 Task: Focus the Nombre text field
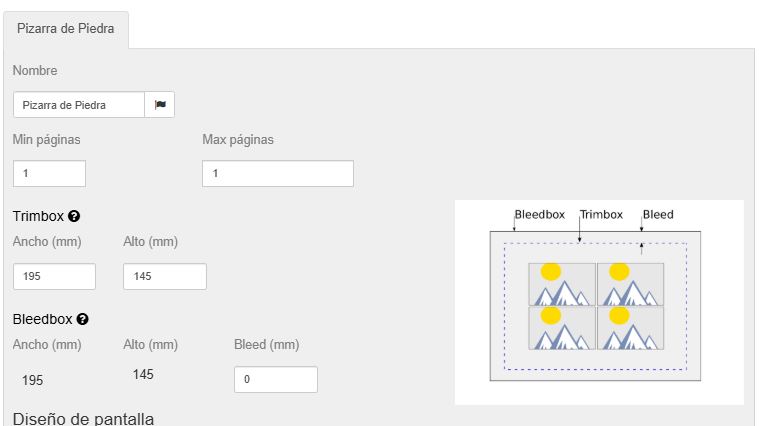79,104
